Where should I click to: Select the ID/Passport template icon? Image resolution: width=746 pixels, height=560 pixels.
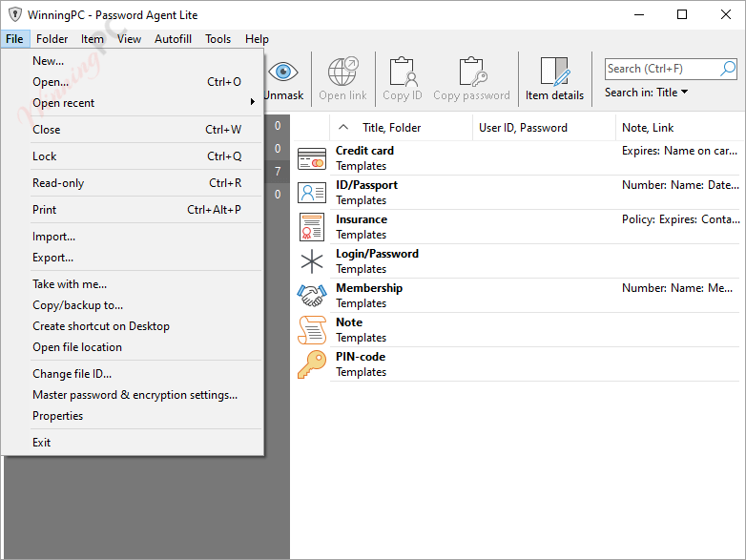[x=312, y=193]
